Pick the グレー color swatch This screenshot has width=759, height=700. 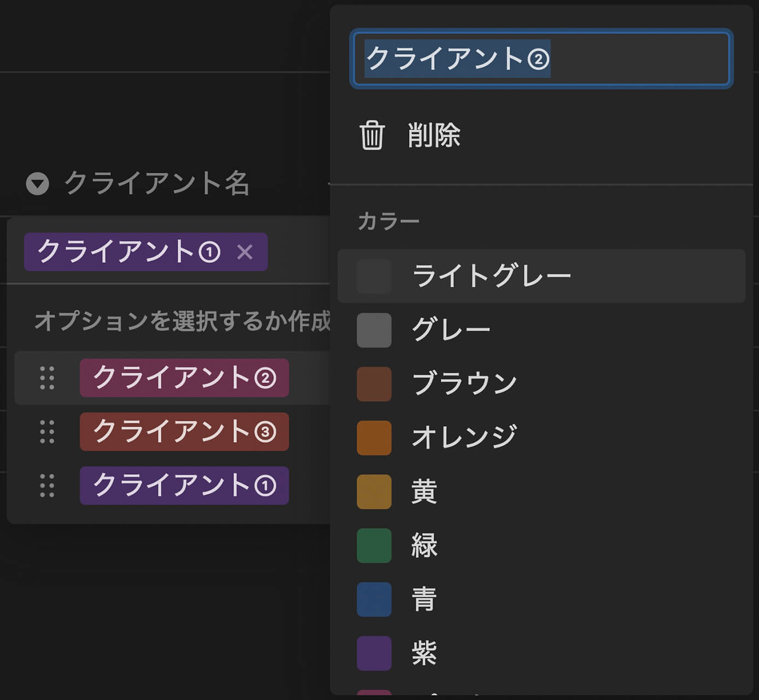[374, 330]
